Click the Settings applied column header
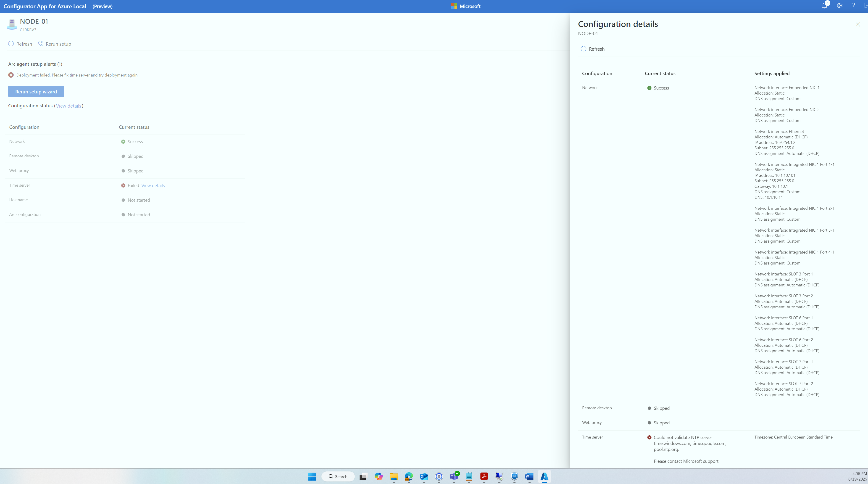The height and width of the screenshot is (484, 868). click(x=772, y=74)
